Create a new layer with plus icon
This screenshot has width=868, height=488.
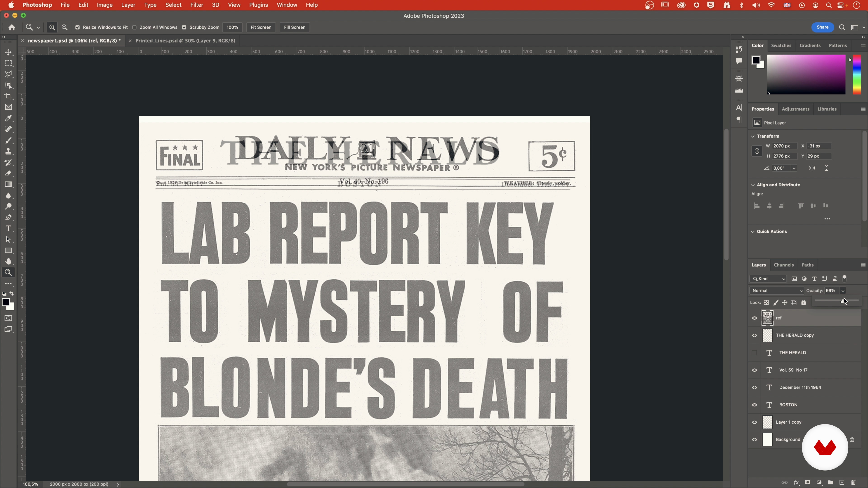point(842,482)
